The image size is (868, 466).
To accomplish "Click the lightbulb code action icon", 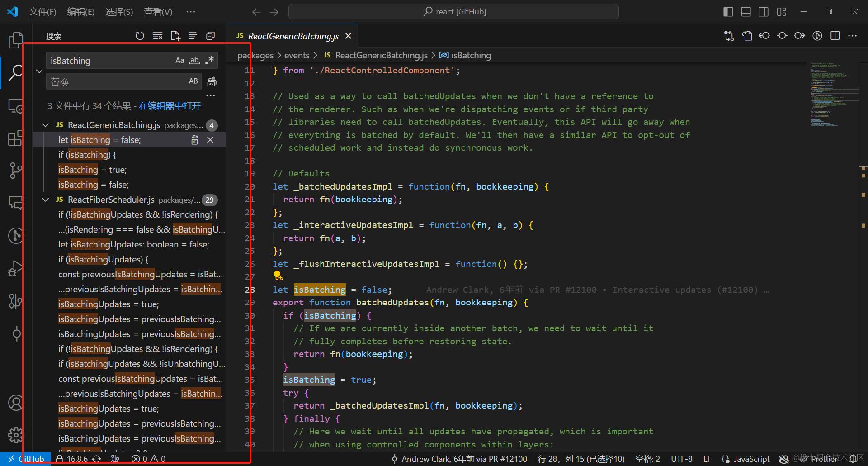I will pyautogui.click(x=278, y=276).
